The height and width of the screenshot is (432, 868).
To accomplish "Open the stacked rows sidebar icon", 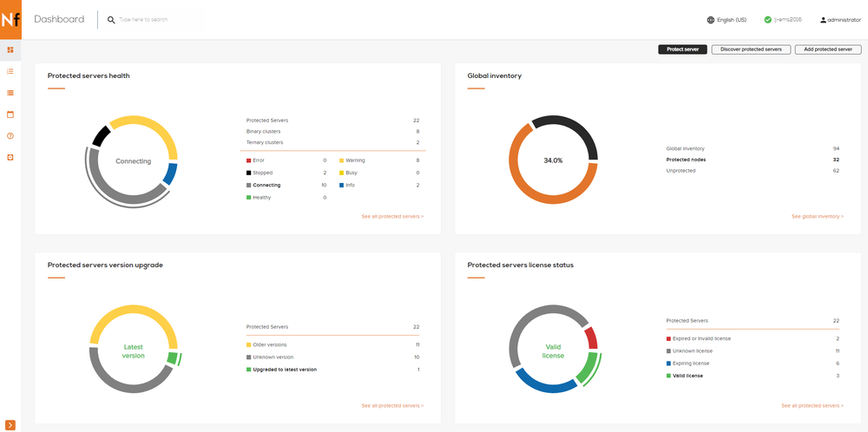I will click(x=10, y=93).
